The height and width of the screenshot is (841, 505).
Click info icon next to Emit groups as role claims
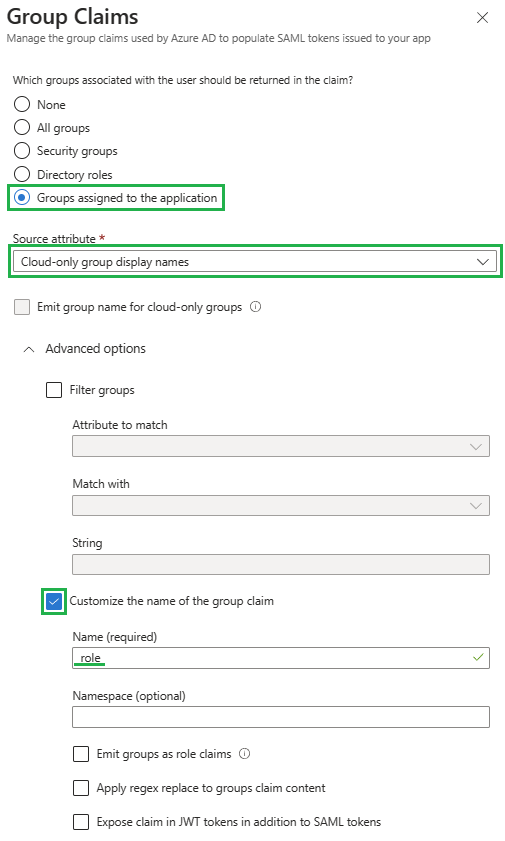[x=244, y=754]
